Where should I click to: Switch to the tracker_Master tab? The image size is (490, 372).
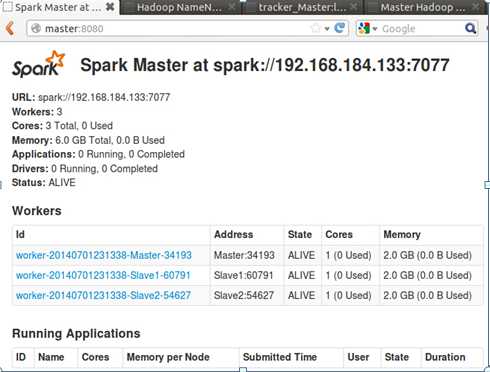pos(302,7)
